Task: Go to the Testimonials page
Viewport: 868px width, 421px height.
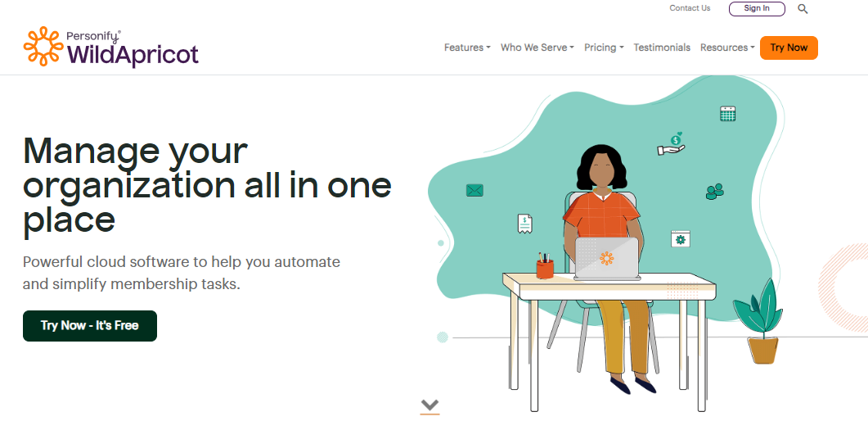Action: (662, 48)
